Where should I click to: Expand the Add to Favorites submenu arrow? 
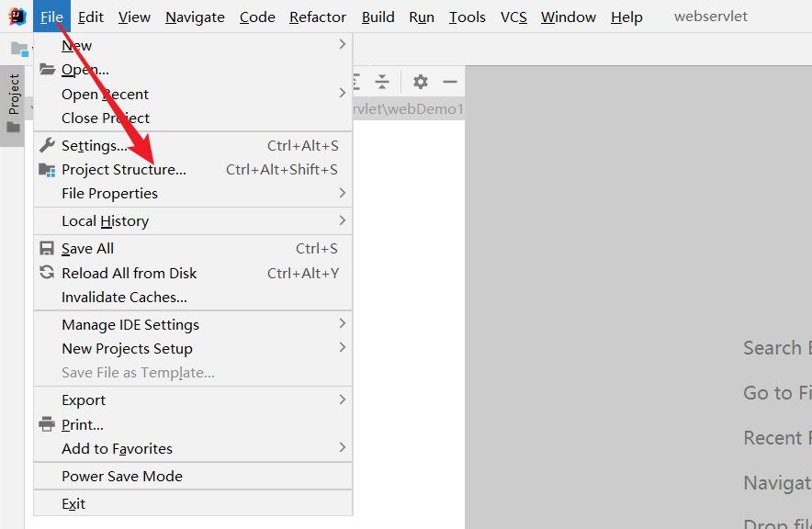coord(342,448)
